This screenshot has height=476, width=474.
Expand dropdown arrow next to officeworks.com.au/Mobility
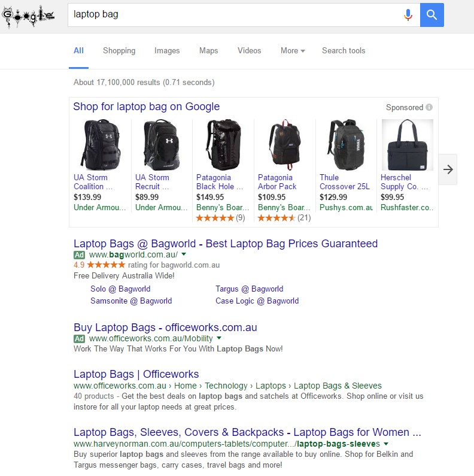[219, 338]
